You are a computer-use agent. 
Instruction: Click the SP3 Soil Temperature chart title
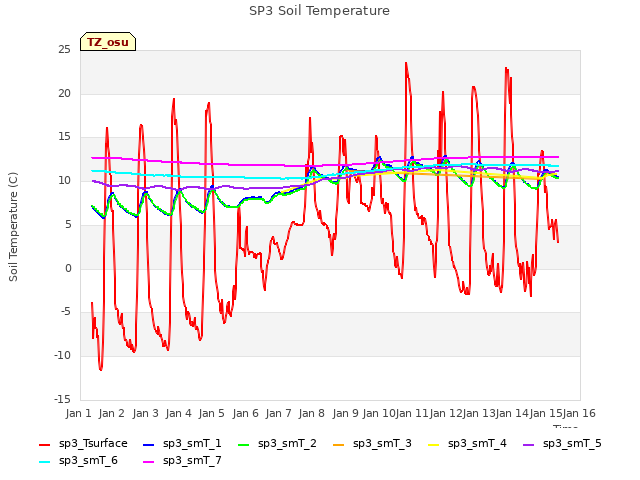coord(319,11)
